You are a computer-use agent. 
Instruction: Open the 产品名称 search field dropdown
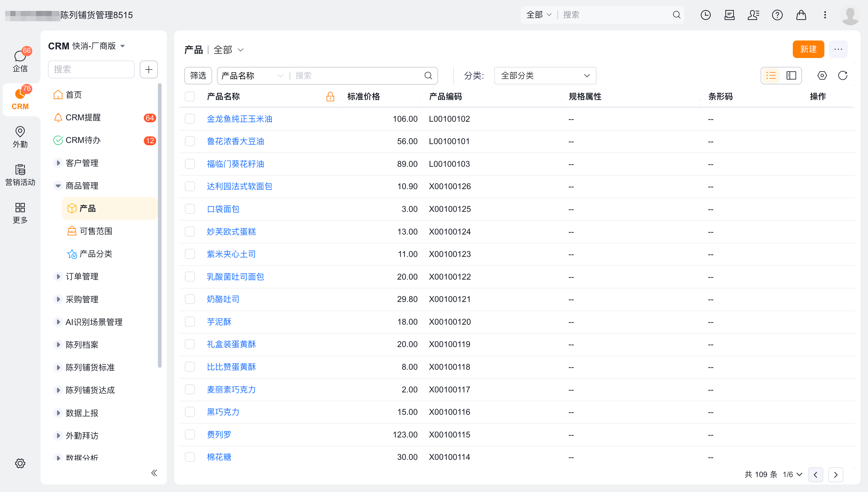252,76
